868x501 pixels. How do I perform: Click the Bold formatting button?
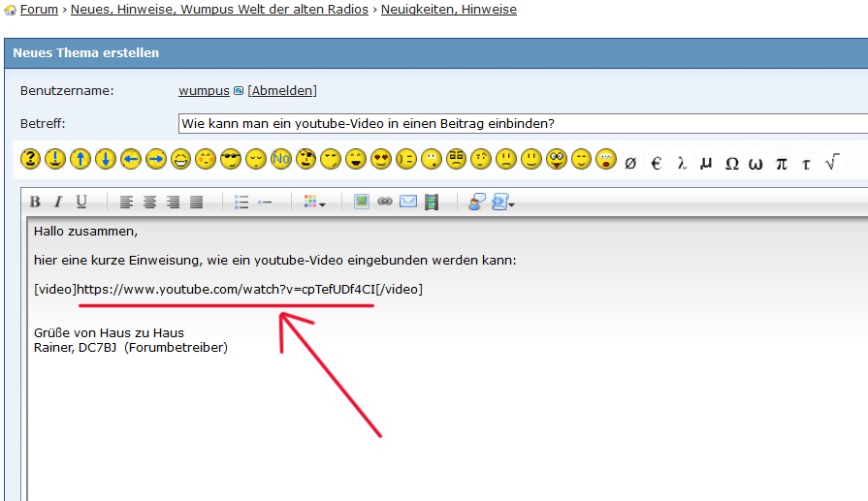[35, 202]
